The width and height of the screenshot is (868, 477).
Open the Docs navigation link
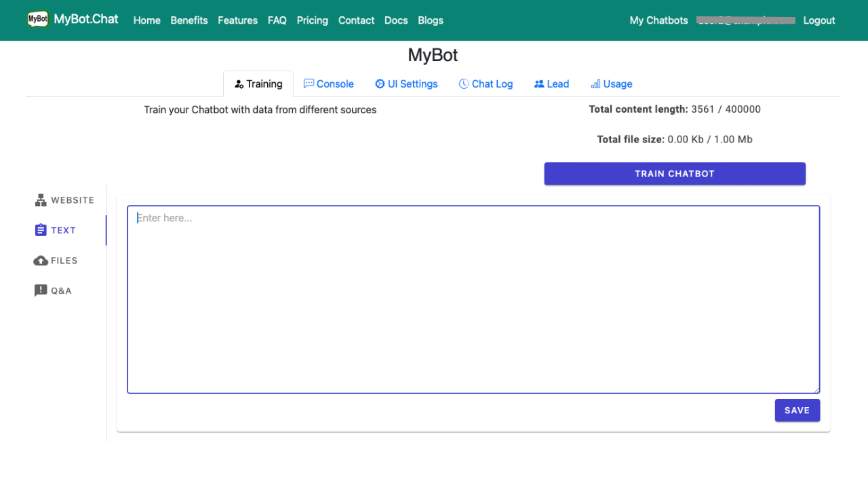396,20
